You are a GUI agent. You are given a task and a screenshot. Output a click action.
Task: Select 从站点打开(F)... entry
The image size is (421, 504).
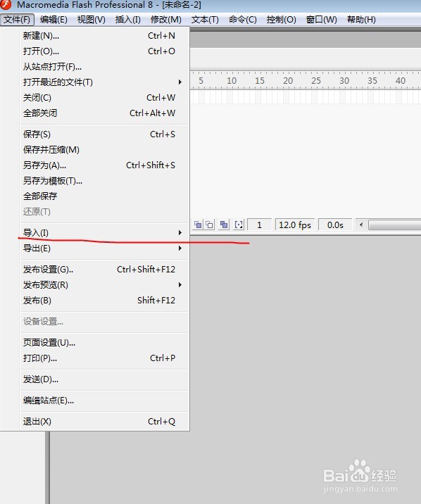click(x=104, y=67)
